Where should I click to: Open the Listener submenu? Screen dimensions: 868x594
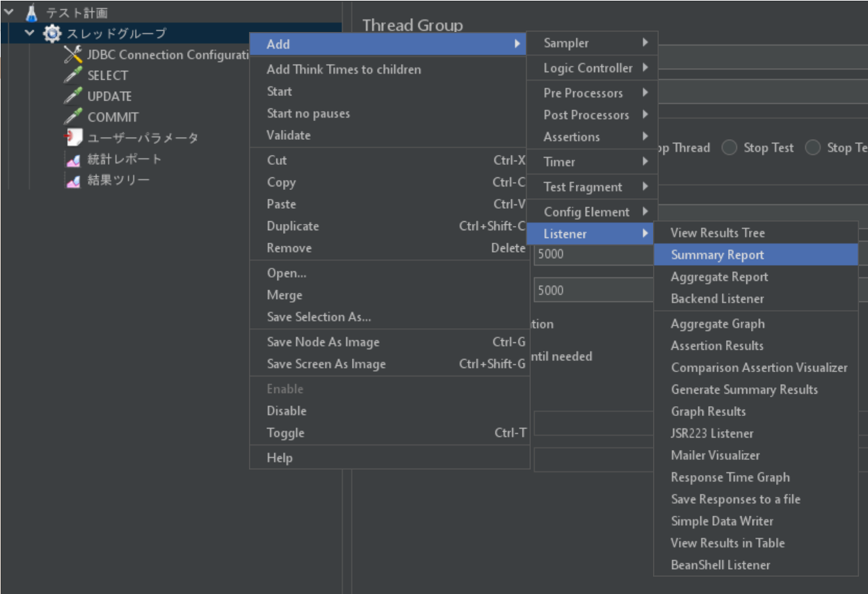pyautogui.click(x=592, y=234)
